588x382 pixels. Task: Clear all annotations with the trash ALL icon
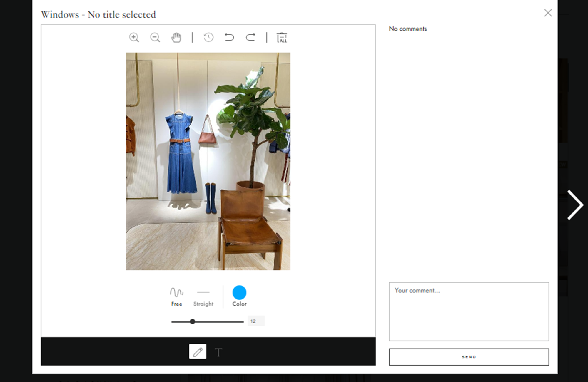click(x=282, y=37)
